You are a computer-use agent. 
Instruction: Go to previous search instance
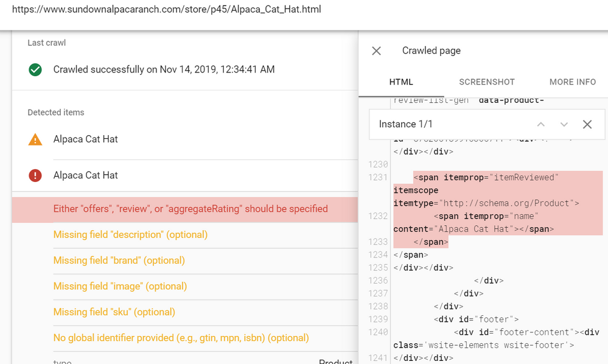(540, 124)
